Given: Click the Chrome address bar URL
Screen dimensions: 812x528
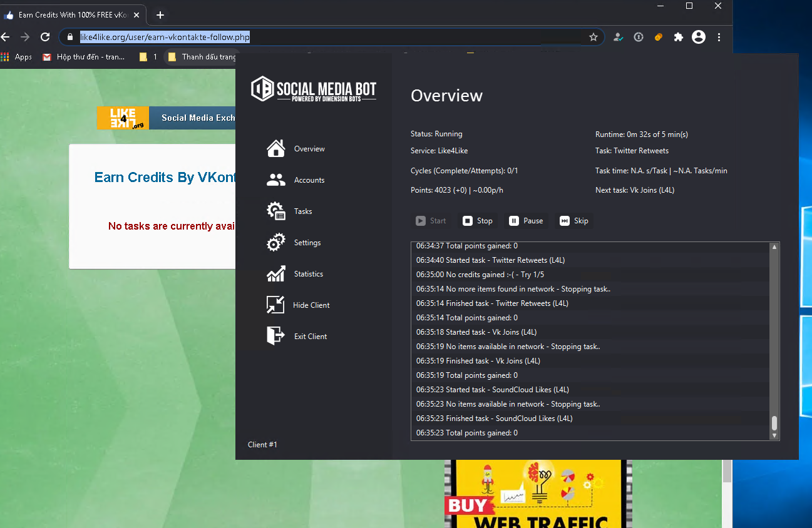Looking at the screenshot, I should (x=165, y=38).
